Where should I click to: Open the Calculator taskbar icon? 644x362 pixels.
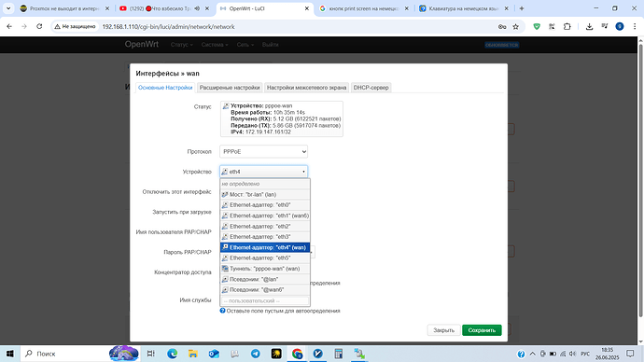click(339, 354)
